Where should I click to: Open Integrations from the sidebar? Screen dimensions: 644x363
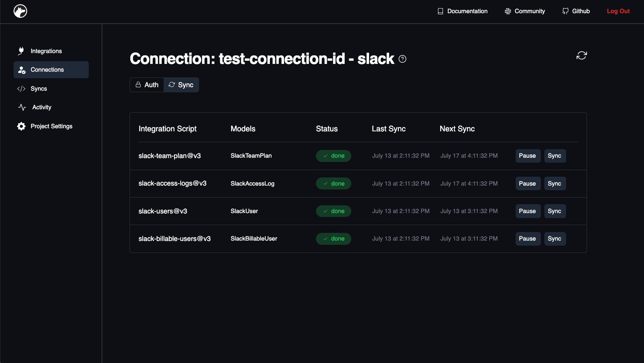coord(46,51)
